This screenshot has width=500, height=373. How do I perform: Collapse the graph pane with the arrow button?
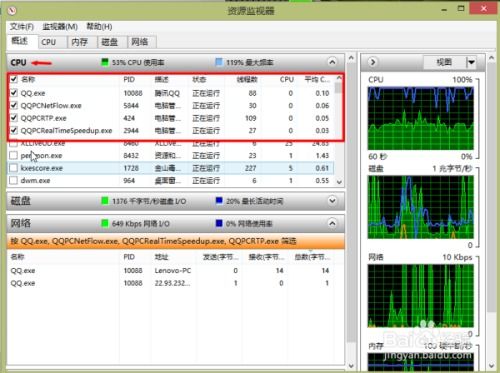click(373, 62)
